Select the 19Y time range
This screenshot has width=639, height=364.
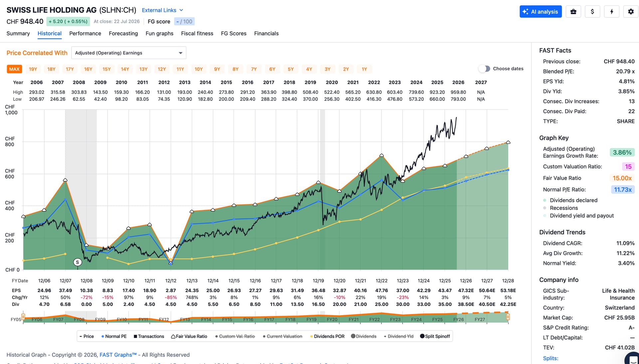(x=33, y=69)
